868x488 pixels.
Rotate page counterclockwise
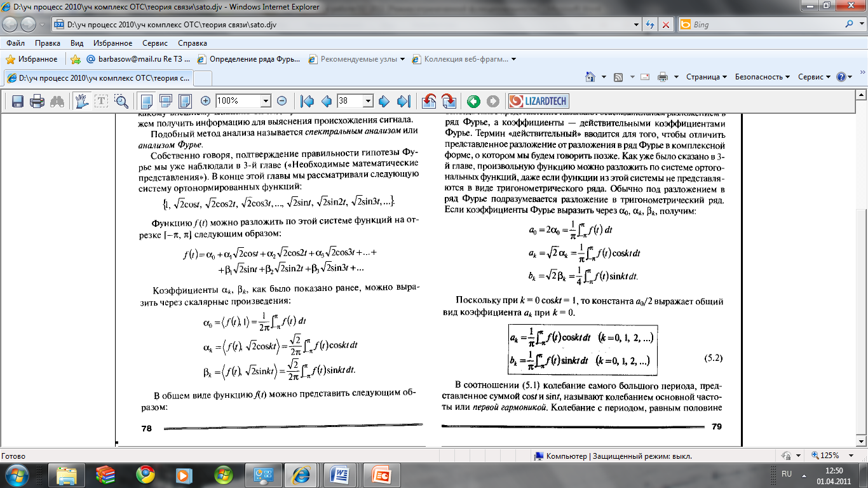pos(429,101)
